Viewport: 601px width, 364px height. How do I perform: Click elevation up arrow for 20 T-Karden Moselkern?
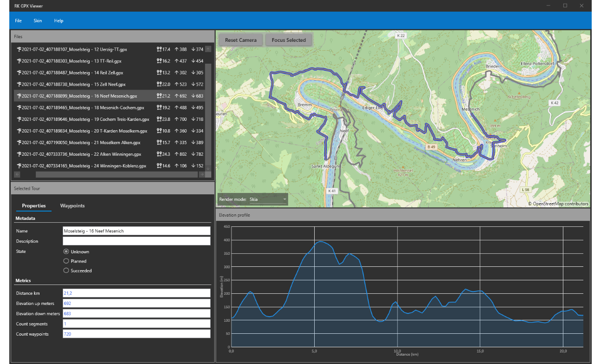pos(177,131)
